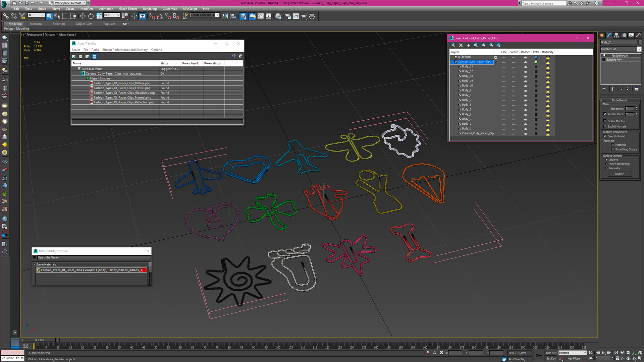Click the Align tool icon

[x=233, y=16]
